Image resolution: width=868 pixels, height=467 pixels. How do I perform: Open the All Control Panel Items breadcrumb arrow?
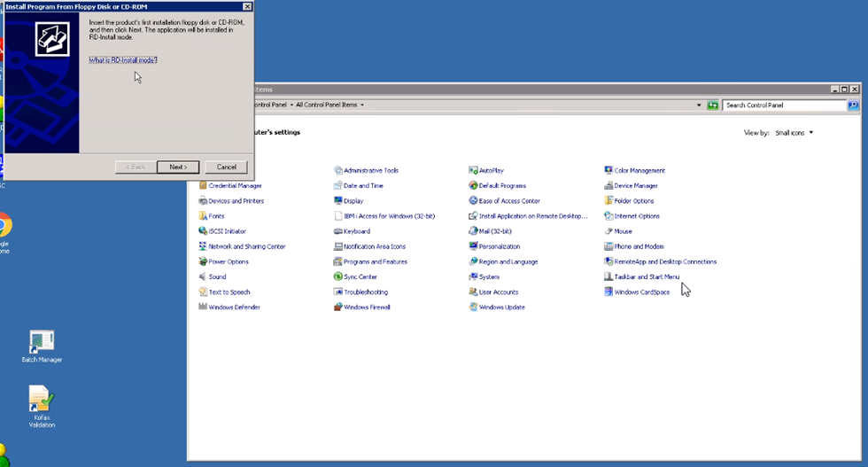[x=362, y=105]
